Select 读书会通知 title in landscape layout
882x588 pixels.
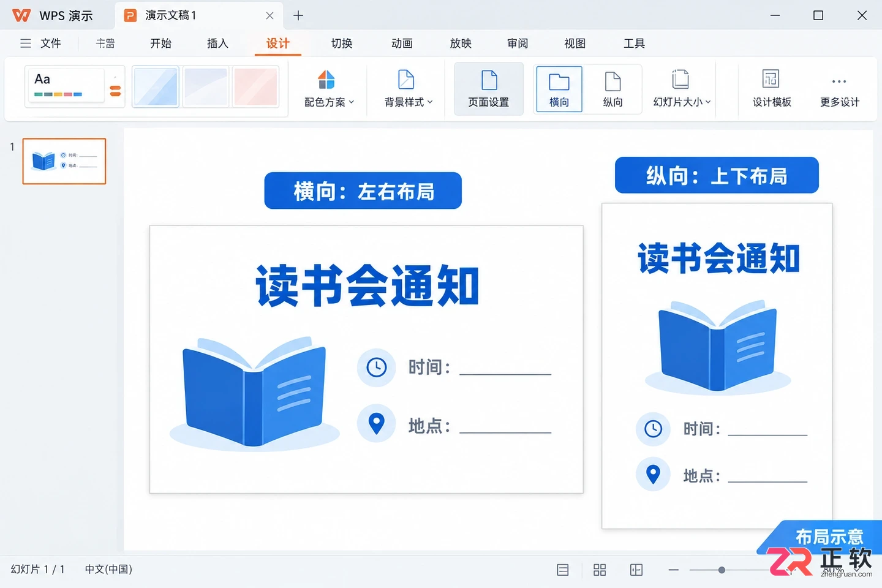pyautogui.click(x=367, y=285)
